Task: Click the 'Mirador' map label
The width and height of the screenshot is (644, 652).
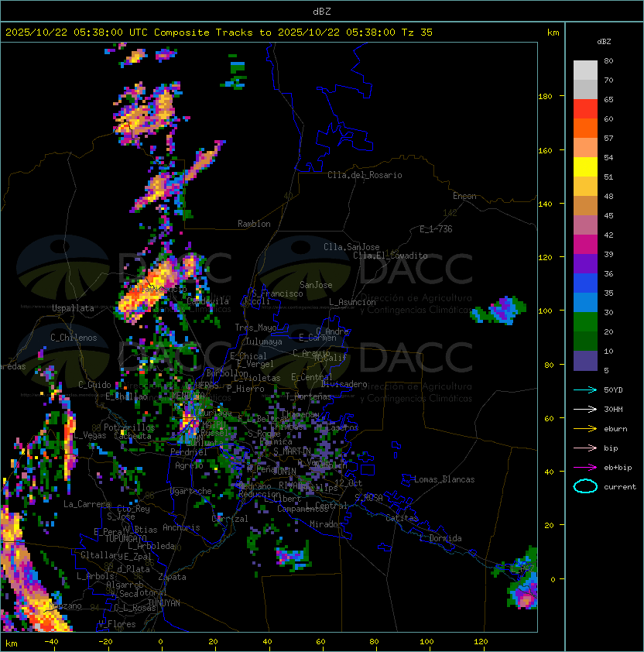Action: 326,524
